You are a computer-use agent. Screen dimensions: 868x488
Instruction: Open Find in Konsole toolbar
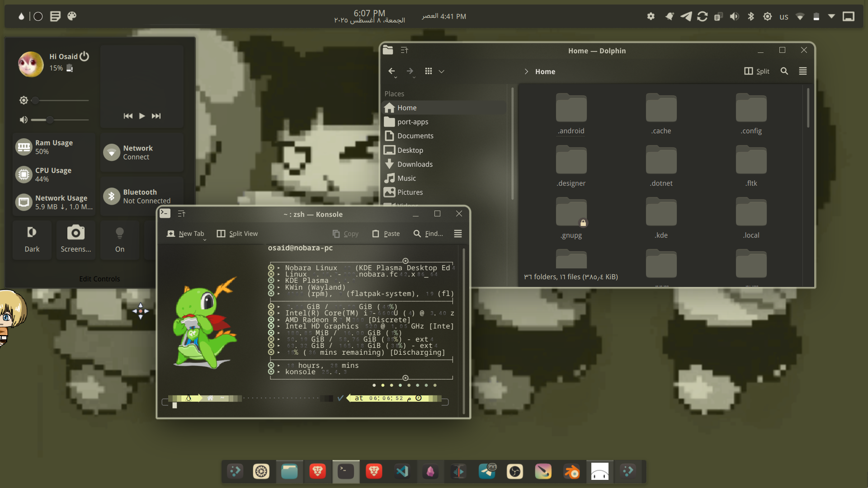tap(428, 234)
